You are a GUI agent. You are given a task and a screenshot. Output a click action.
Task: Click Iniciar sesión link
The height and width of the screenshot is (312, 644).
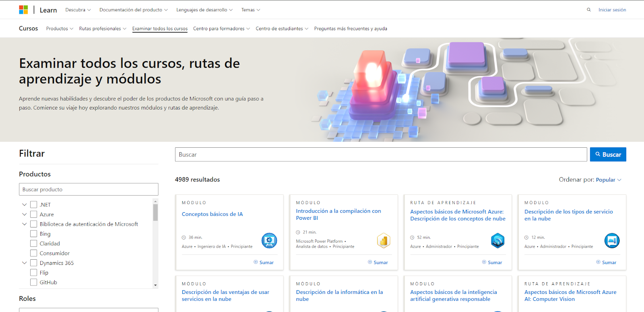pyautogui.click(x=612, y=10)
